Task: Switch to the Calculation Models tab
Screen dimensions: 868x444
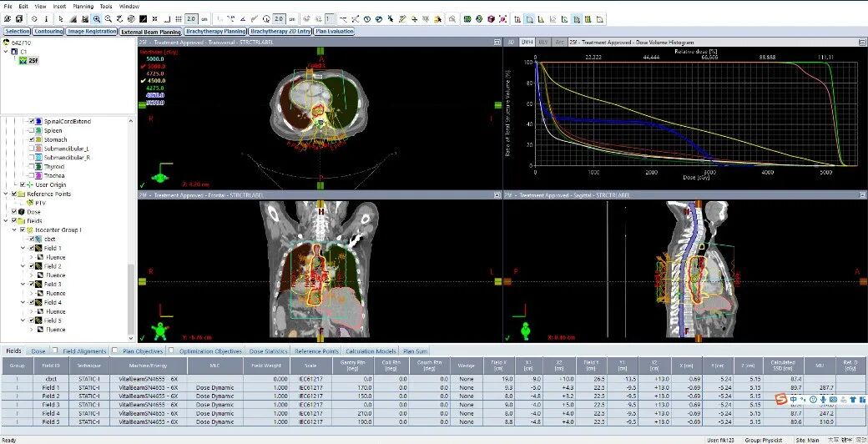Action: point(371,351)
